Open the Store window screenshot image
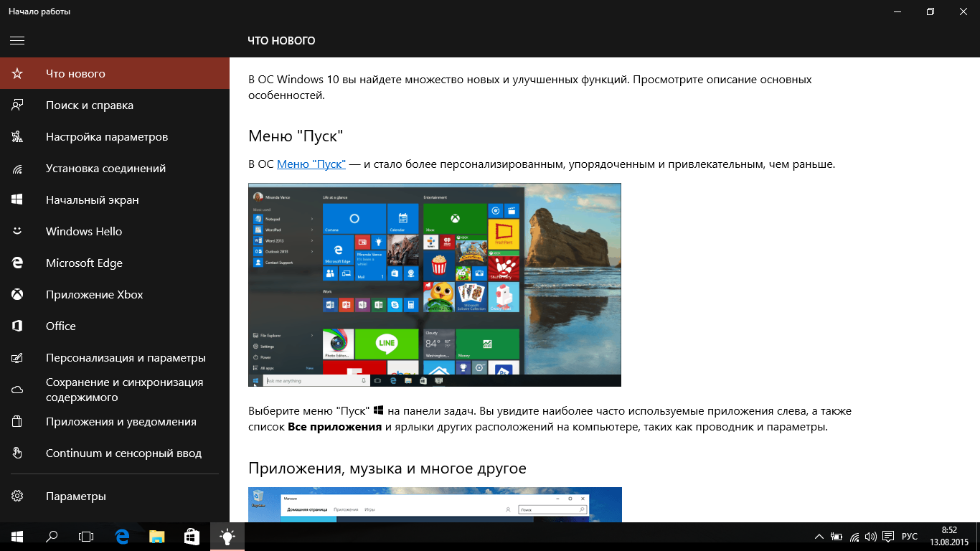Image resolution: width=980 pixels, height=551 pixels. [x=435, y=504]
